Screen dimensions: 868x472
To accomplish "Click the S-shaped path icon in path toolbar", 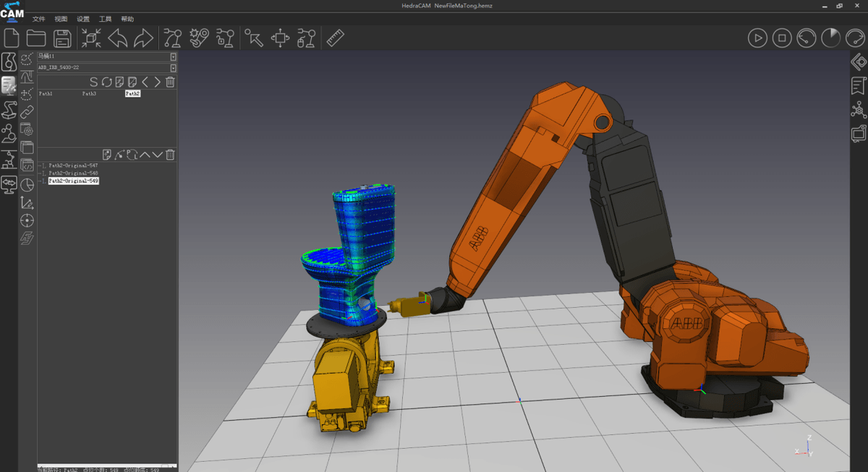I will pyautogui.click(x=93, y=82).
